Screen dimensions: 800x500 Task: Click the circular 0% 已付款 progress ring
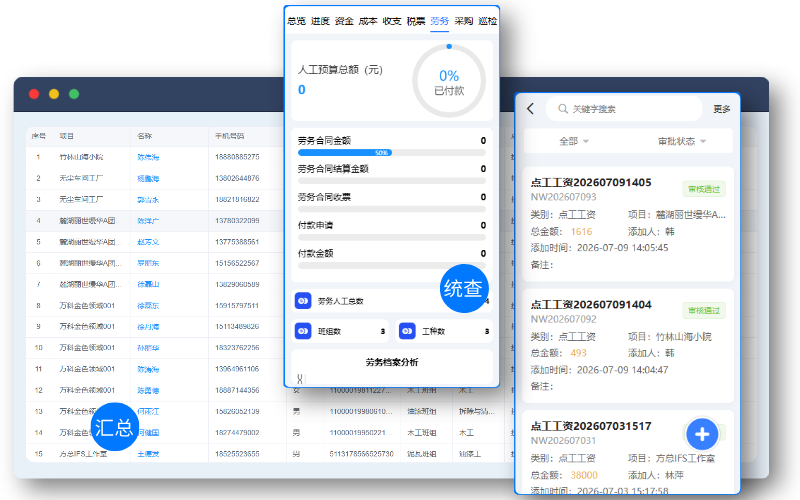click(449, 81)
